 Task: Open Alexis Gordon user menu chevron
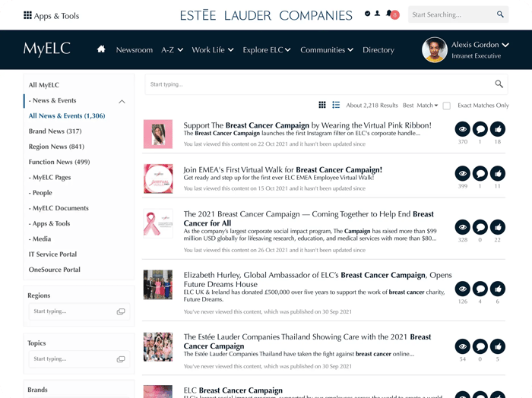[505, 45]
